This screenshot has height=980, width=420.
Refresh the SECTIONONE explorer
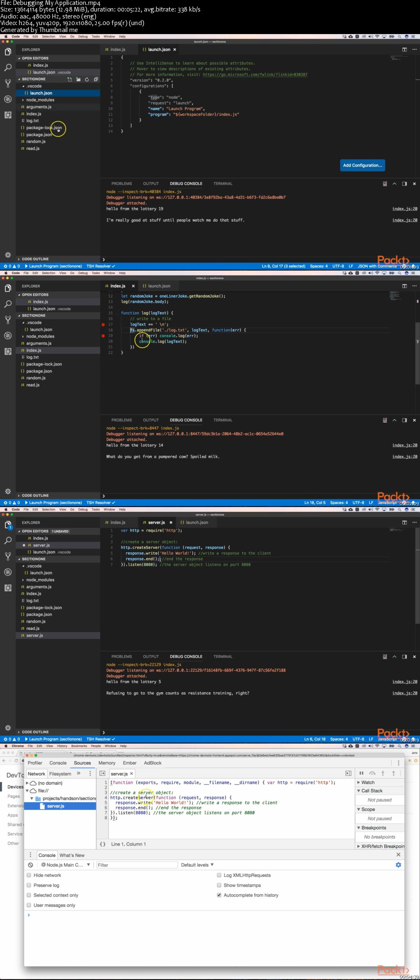click(x=87, y=79)
